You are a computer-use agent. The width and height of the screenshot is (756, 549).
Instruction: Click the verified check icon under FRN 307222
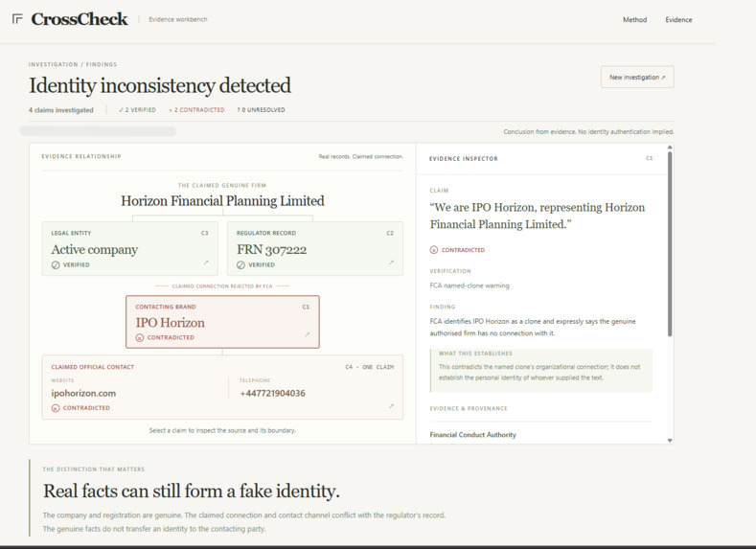click(241, 265)
